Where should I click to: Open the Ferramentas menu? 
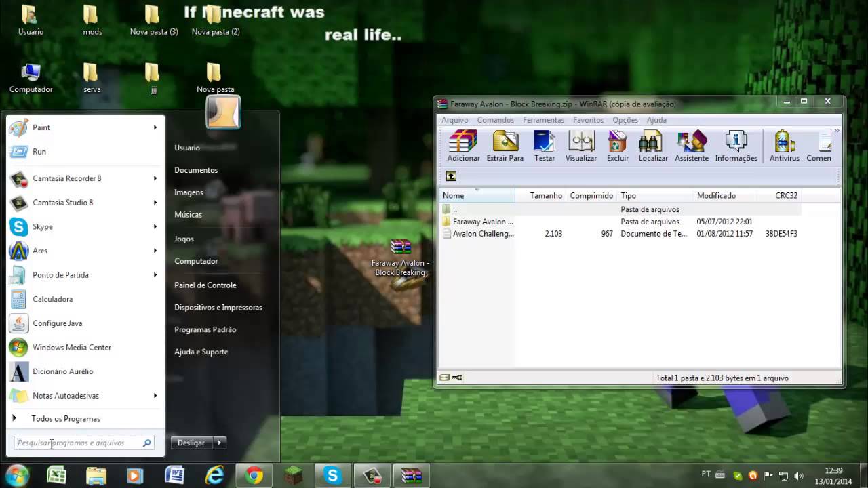(x=543, y=120)
